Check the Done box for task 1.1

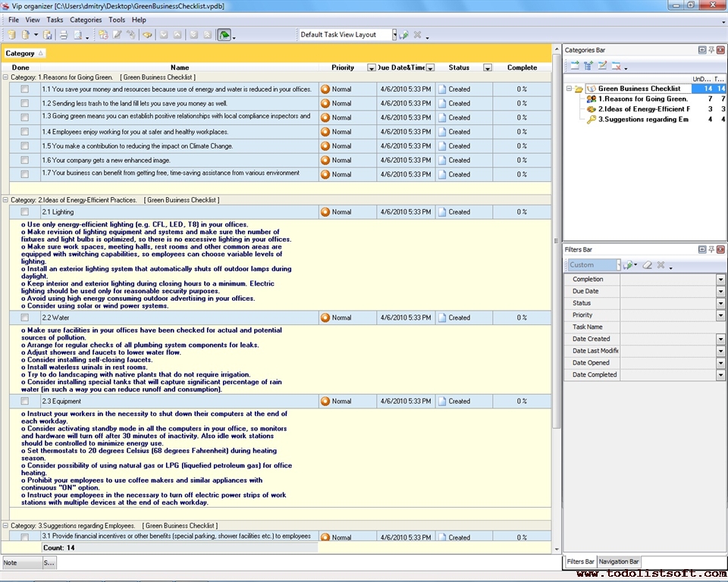24,89
